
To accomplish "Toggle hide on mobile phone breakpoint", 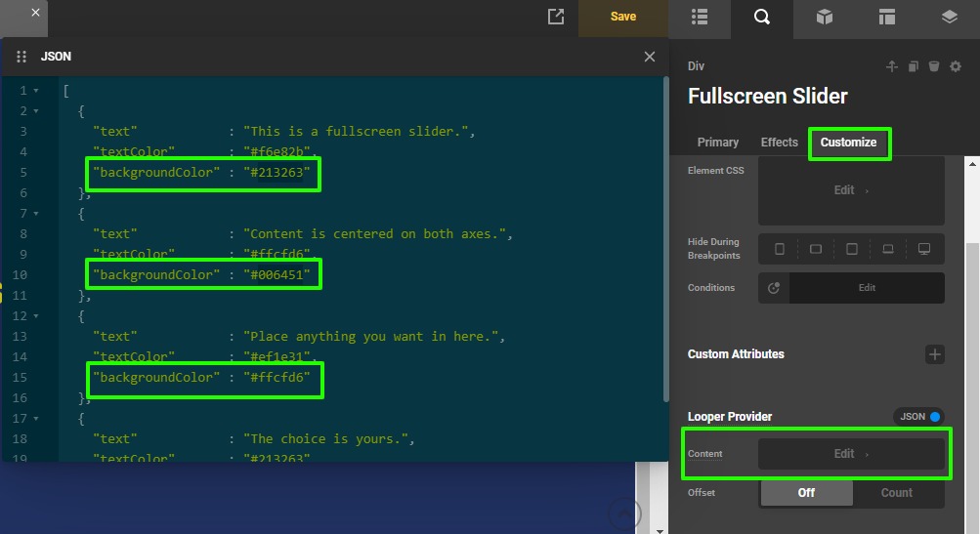I will tap(780, 249).
